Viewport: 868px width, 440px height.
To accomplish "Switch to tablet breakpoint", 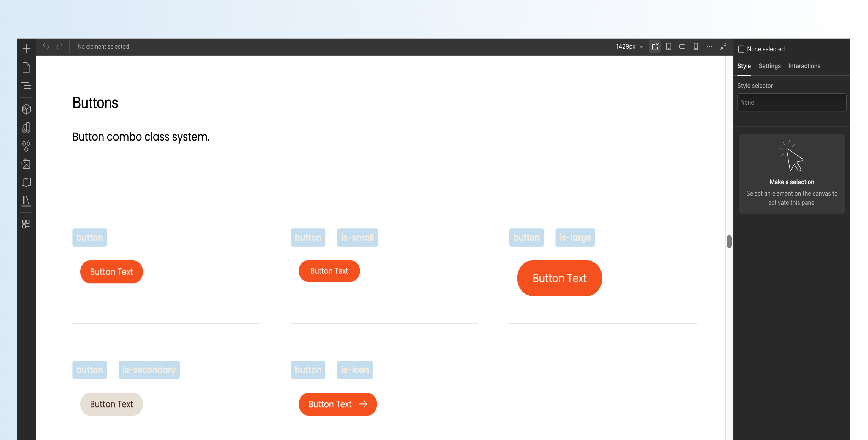I will pyautogui.click(x=668, y=46).
